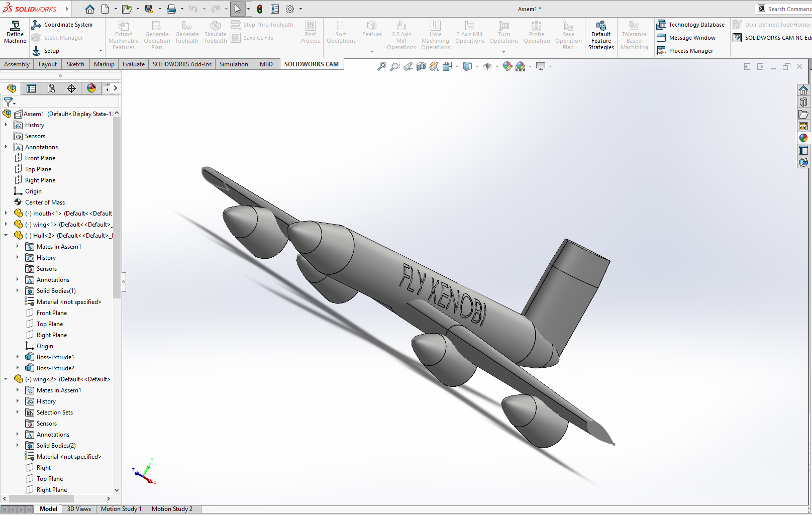Create a new document

pyautogui.click(x=105, y=9)
